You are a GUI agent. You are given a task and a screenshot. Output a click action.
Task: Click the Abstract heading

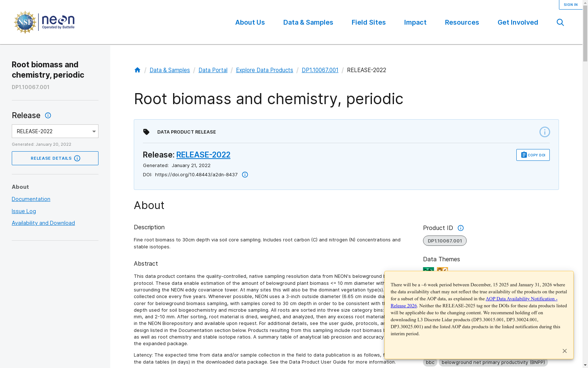point(146,264)
